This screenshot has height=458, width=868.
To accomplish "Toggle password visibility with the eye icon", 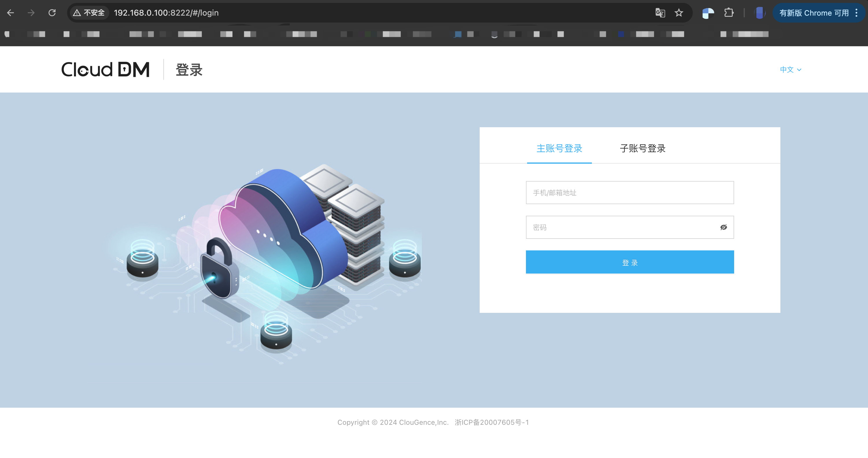I will (x=723, y=228).
